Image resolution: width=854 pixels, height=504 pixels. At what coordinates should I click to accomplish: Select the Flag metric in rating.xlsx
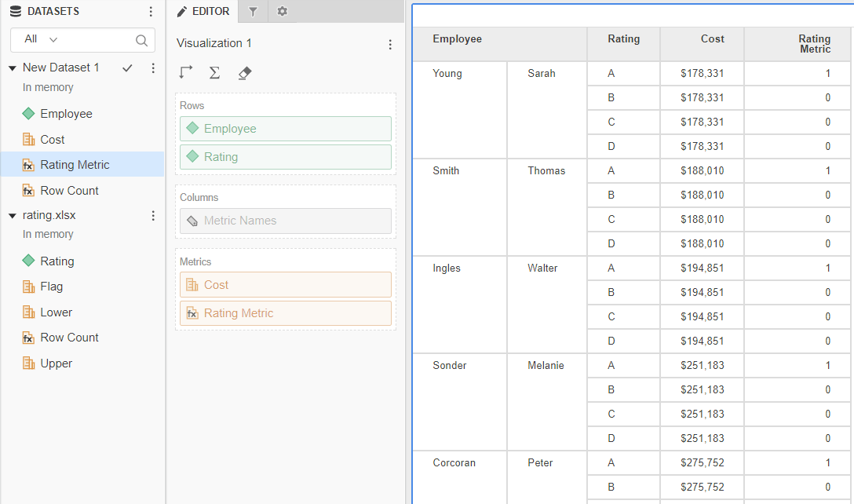point(52,287)
